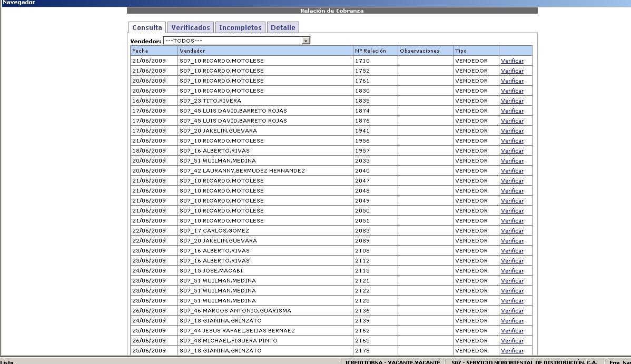Click the date 24/06/2009 in the JOSE,MACABI row
This screenshot has width=631, height=364.
(149, 271)
